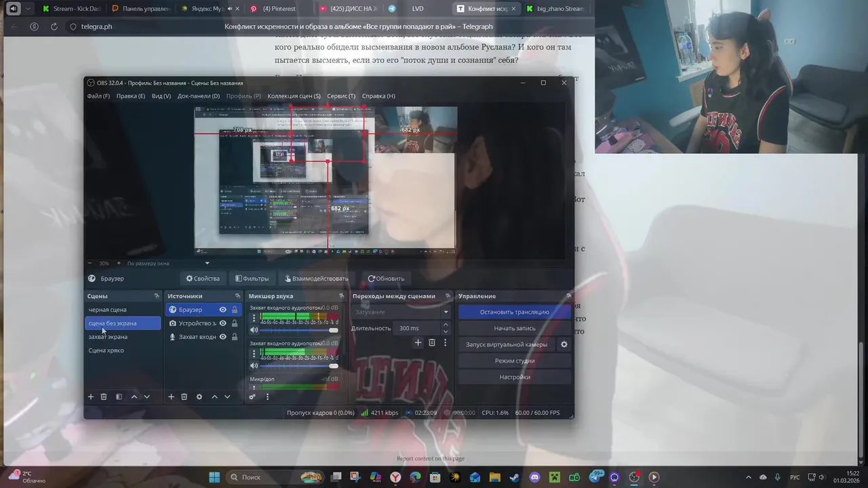This screenshot has width=868, height=488.
Task: Move source down arrow in Источники panel
Action: (x=227, y=396)
